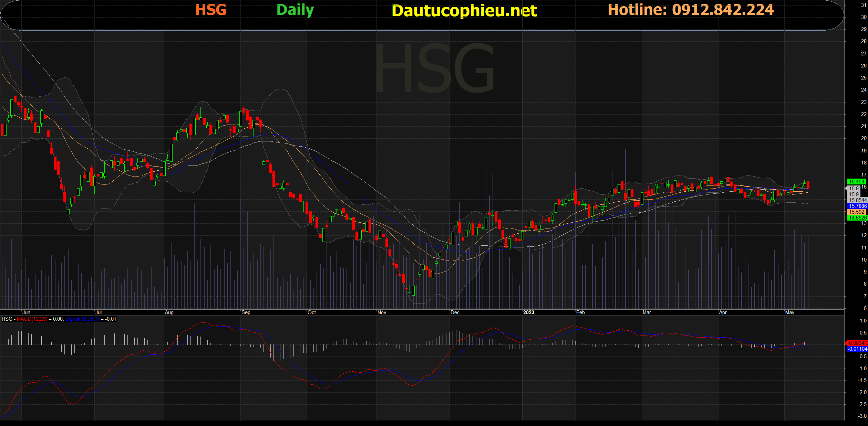Click the orange 15.592 price label
Image resolution: width=868 pixels, height=426 pixels.
click(x=856, y=212)
